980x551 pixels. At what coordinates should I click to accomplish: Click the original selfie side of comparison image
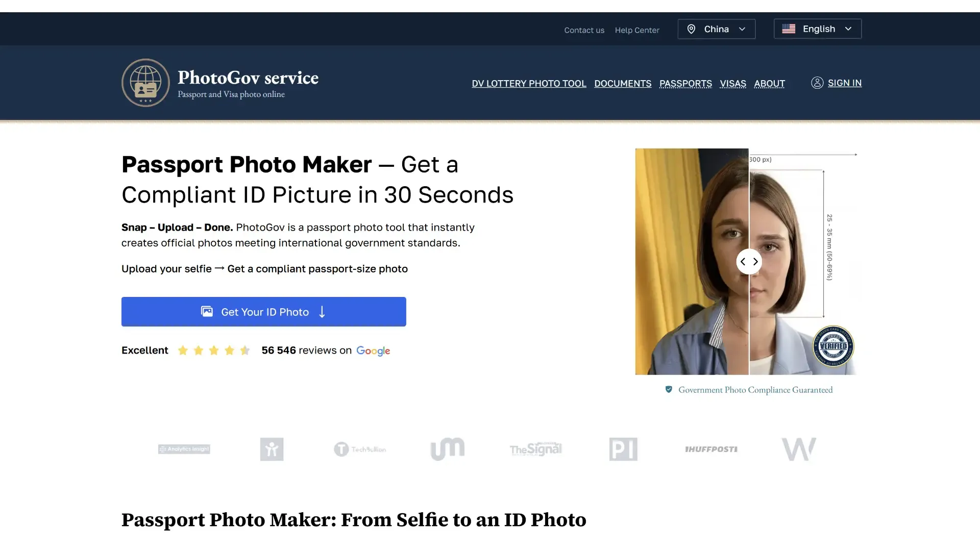coord(692,262)
